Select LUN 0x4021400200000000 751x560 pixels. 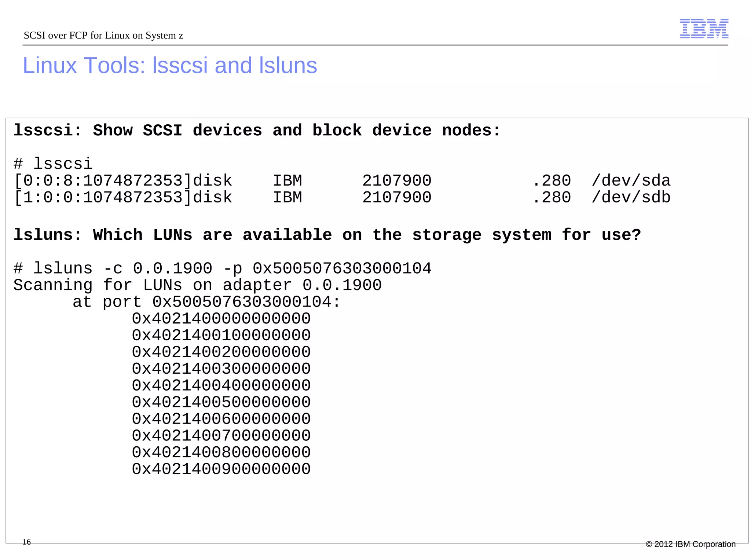[x=221, y=352]
